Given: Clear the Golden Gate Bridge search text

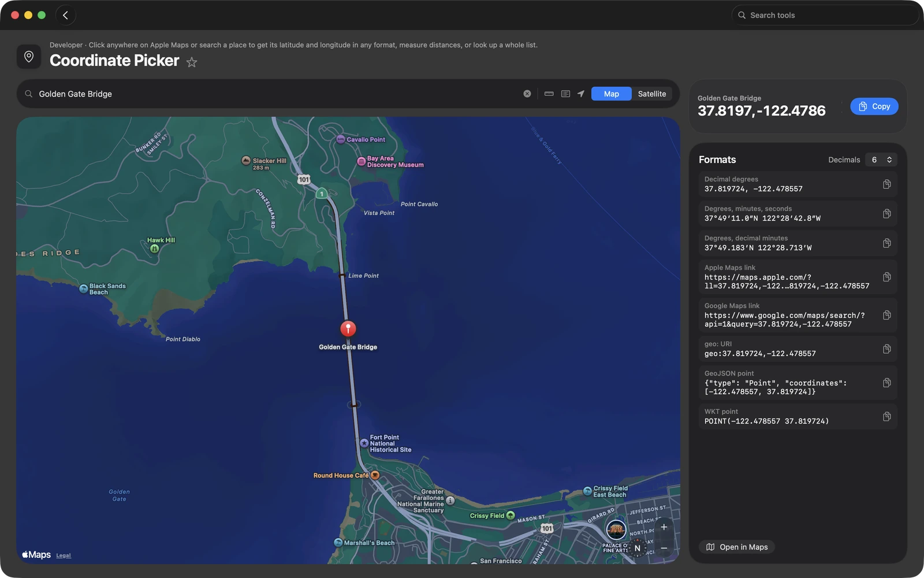Looking at the screenshot, I should (x=527, y=94).
